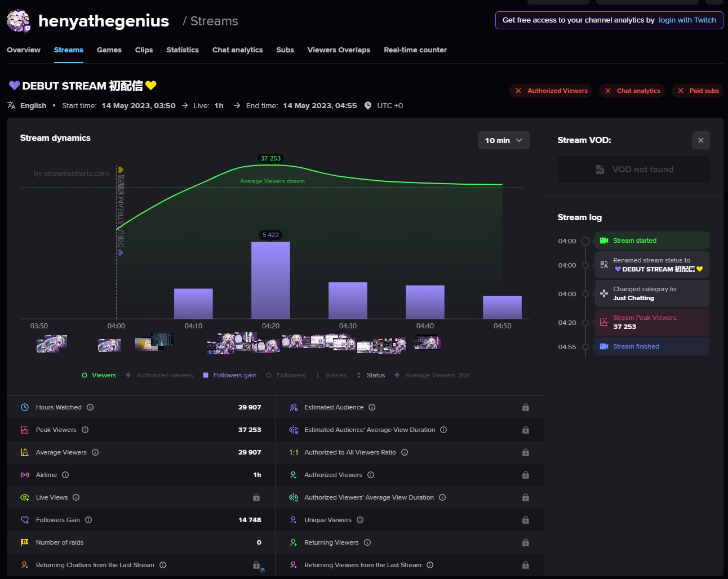Open the Viewers Overlaps tab
The width and height of the screenshot is (728, 579).
[339, 50]
